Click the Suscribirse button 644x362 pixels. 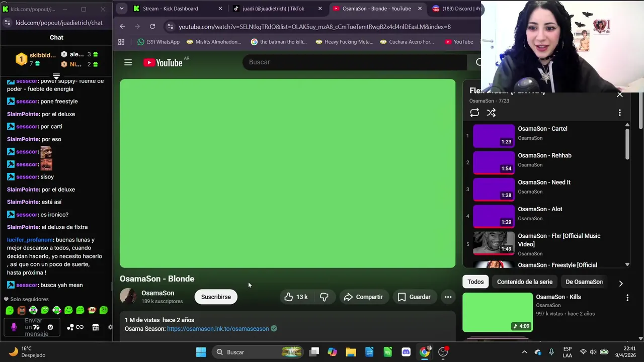tap(216, 297)
